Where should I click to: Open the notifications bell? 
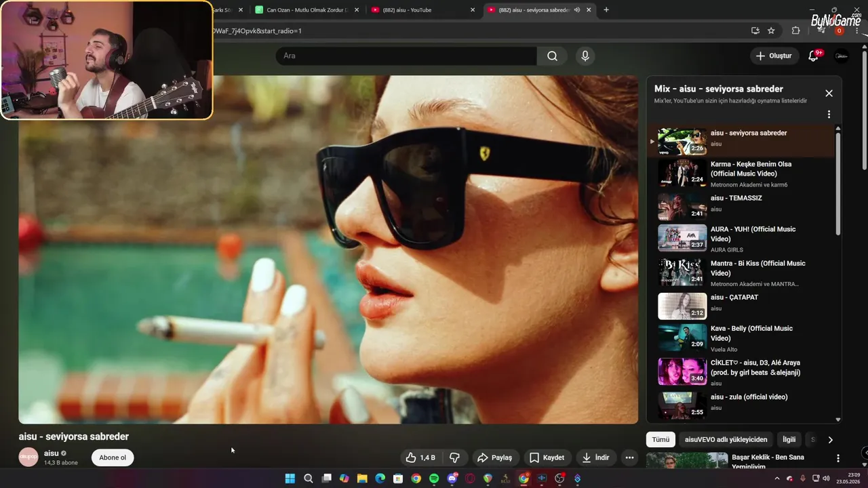(x=813, y=56)
